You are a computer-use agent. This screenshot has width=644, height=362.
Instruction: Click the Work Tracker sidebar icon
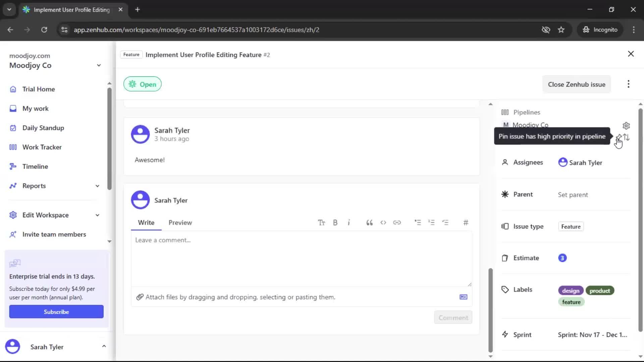(13, 147)
